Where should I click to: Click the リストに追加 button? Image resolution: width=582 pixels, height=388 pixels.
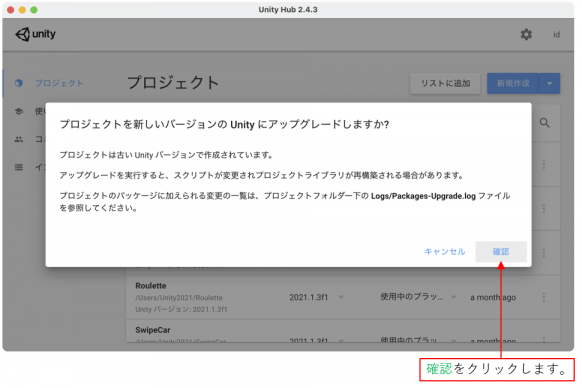tap(445, 83)
